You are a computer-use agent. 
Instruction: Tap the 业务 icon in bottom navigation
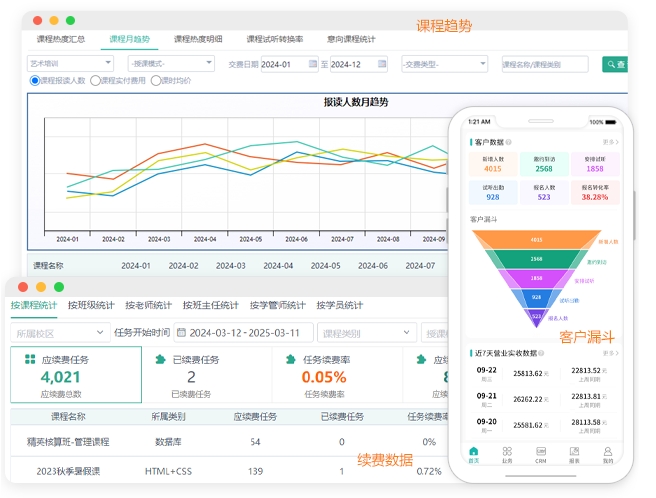pos(507,453)
